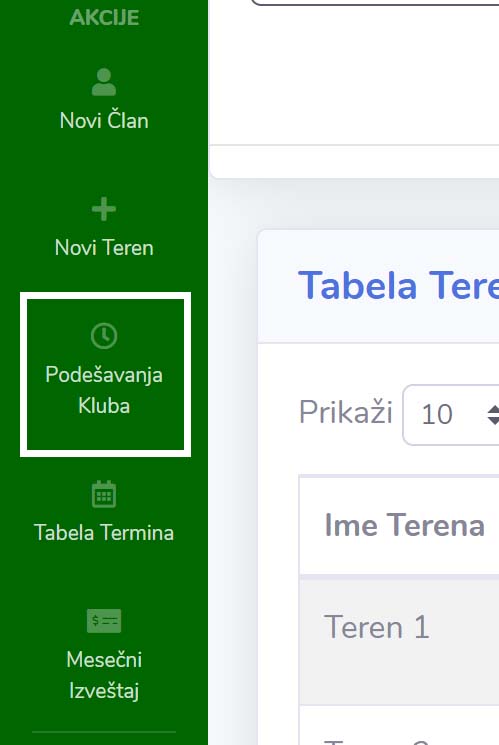The height and width of the screenshot is (745, 499).
Task: Click the partially visible second table row
Action: 399,726
